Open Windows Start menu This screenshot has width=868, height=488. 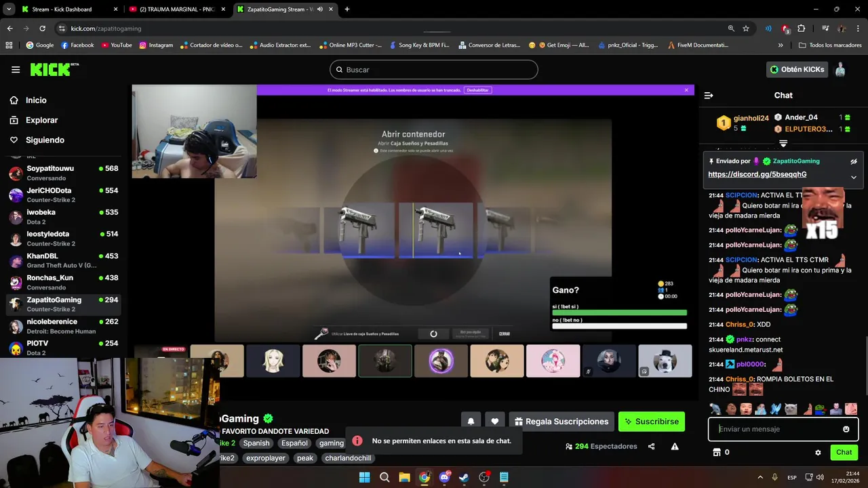[x=364, y=477]
